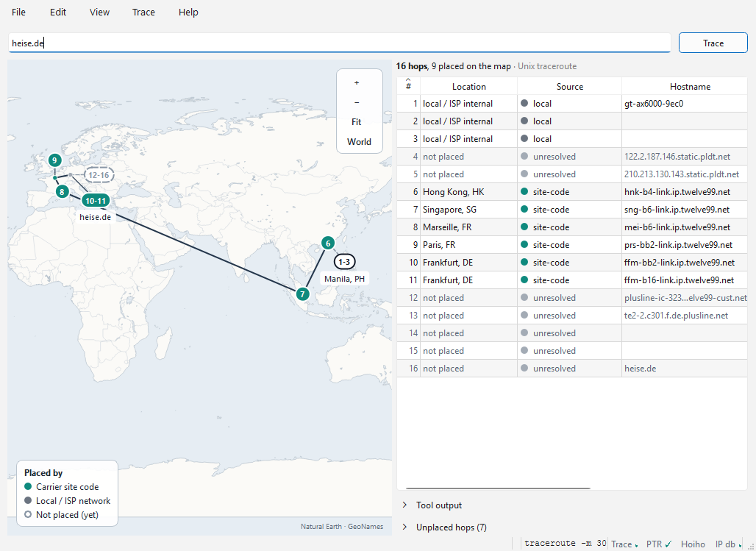756x551 pixels.
Task: Select the 1-3 local hops marker
Action: pos(344,261)
